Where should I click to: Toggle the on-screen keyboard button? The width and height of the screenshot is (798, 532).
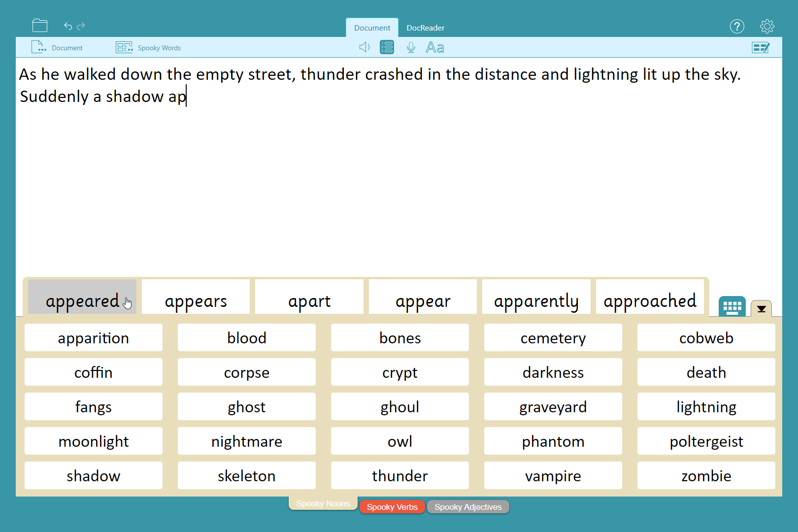coord(732,307)
